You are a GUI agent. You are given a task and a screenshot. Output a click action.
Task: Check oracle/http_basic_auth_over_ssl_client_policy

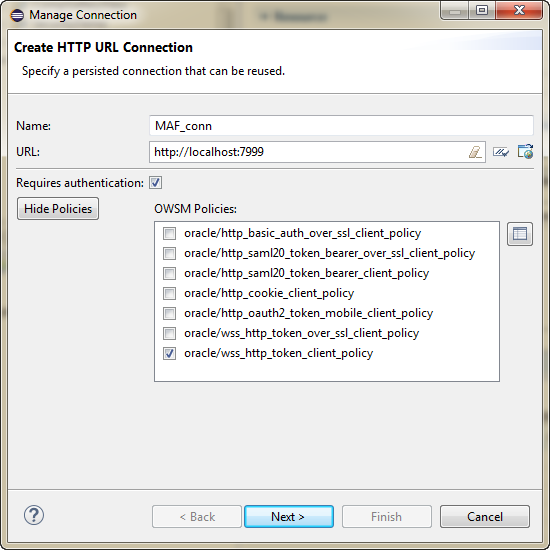[x=169, y=233]
